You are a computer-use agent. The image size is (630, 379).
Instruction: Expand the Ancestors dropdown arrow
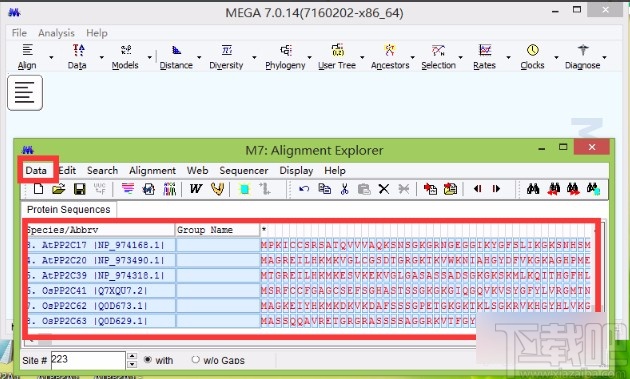(412, 57)
